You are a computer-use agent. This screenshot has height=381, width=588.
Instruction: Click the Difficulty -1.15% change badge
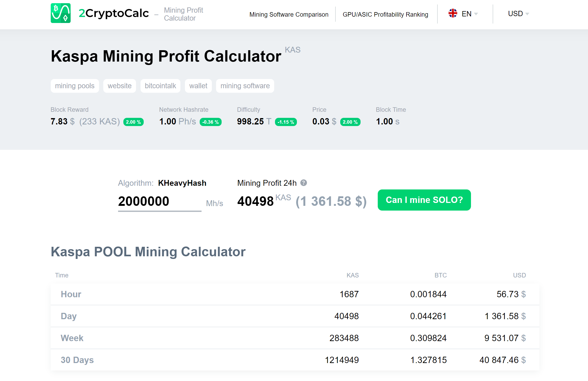pyautogui.click(x=286, y=122)
